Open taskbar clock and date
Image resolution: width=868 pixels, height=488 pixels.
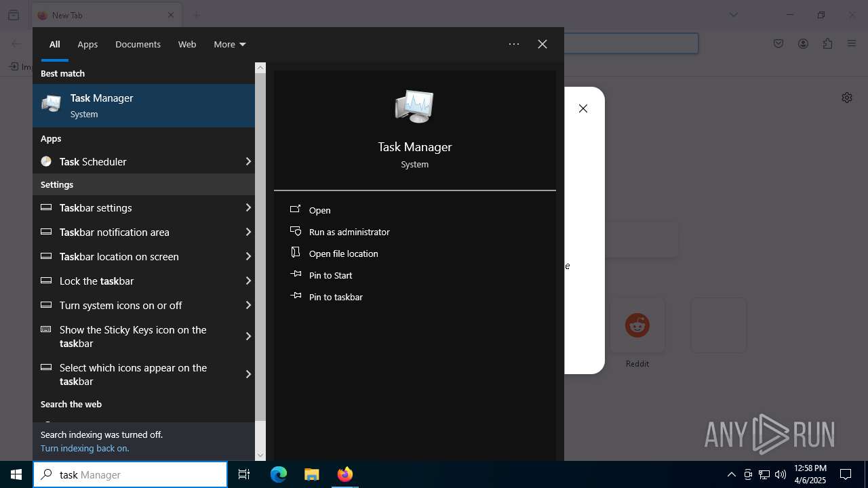(810, 474)
